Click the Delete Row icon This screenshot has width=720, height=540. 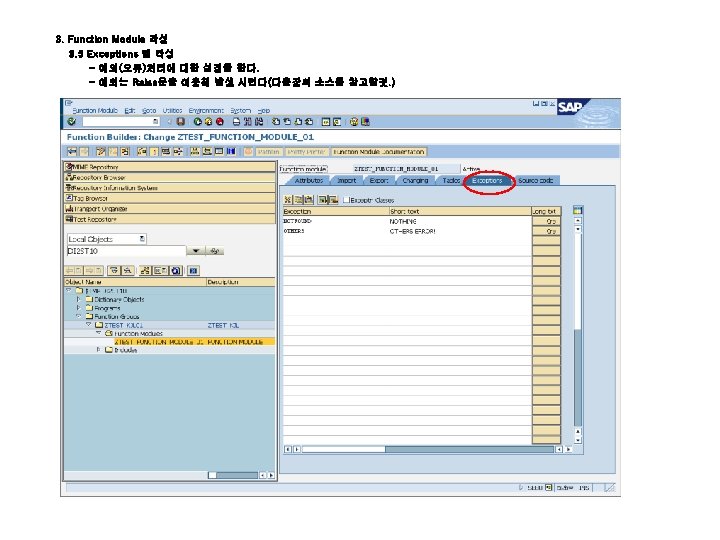[x=334, y=200]
